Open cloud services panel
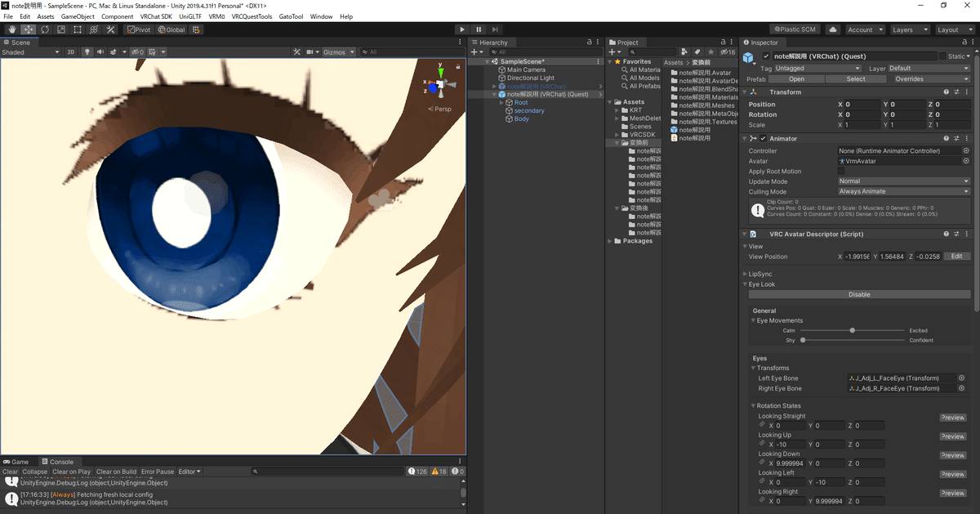 pos(832,29)
